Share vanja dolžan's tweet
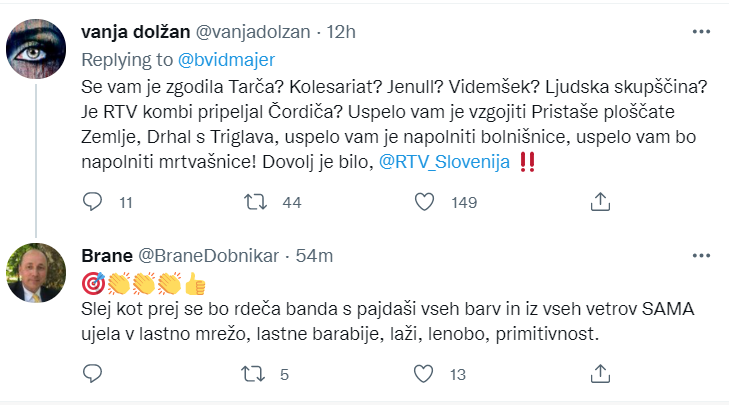The image size is (729, 405). pos(600,202)
